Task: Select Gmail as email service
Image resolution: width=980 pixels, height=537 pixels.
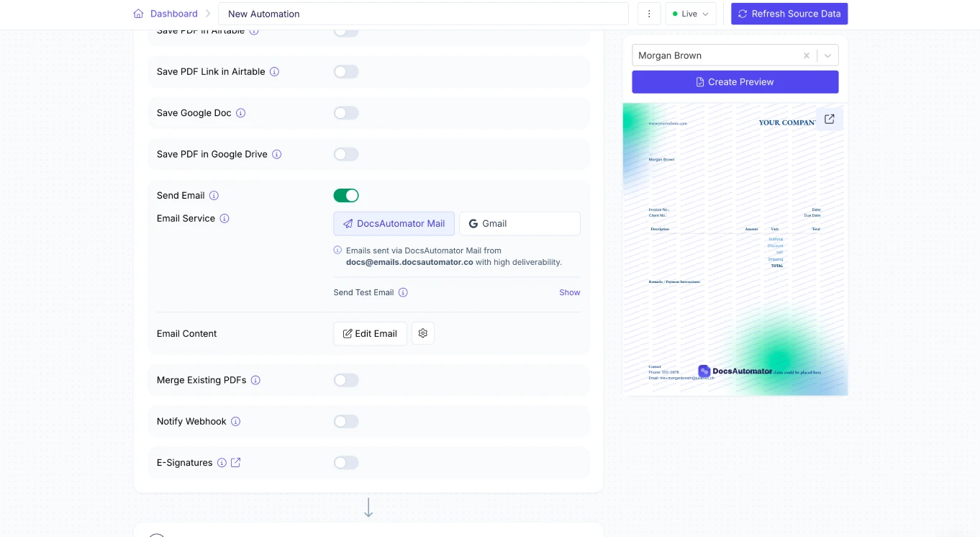Action: pyautogui.click(x=520, y=224)
